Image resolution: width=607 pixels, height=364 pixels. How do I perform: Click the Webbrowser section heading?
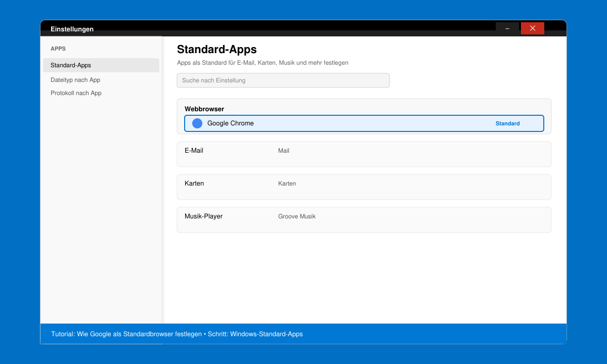[x=204, y=109]
